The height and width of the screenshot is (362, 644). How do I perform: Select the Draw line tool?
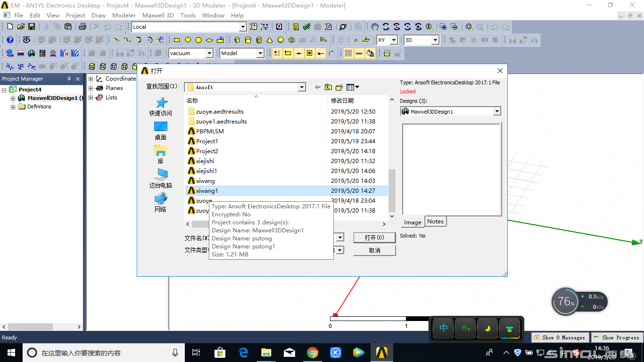116,40
